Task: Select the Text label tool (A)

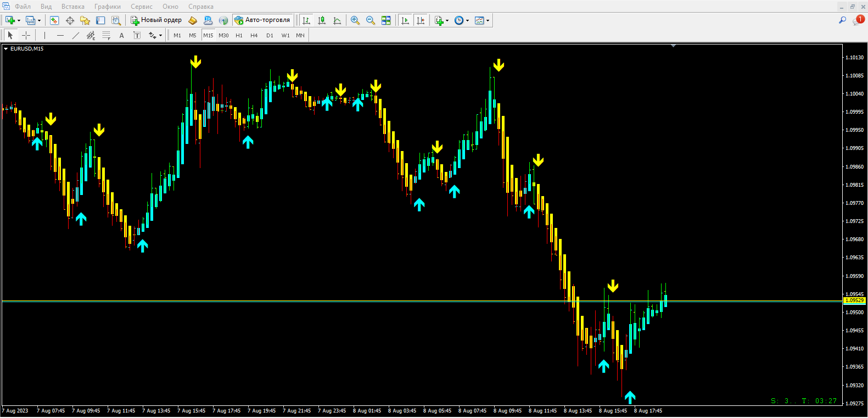Action: click(x=121, y=35)
